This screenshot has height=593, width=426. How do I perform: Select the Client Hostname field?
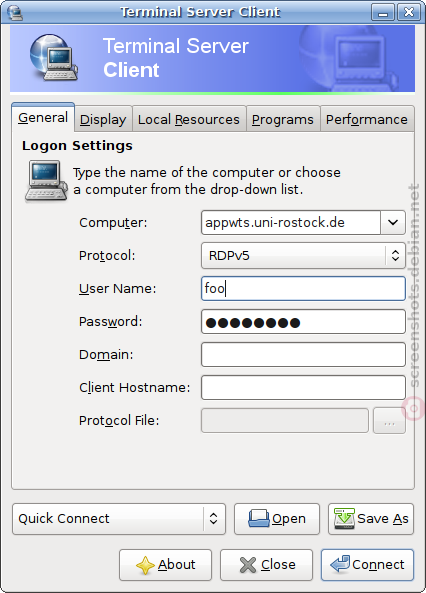pyautogui.click(x=303, y=388)
